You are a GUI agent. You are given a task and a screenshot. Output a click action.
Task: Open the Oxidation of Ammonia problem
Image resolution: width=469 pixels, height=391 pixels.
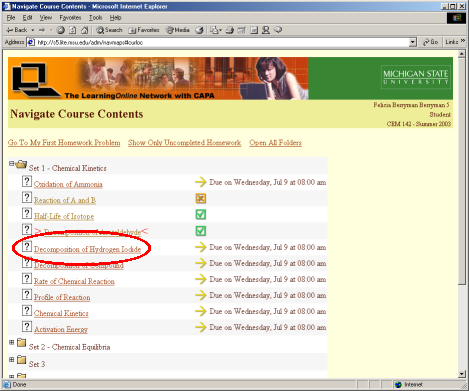[x=68, y=184]
